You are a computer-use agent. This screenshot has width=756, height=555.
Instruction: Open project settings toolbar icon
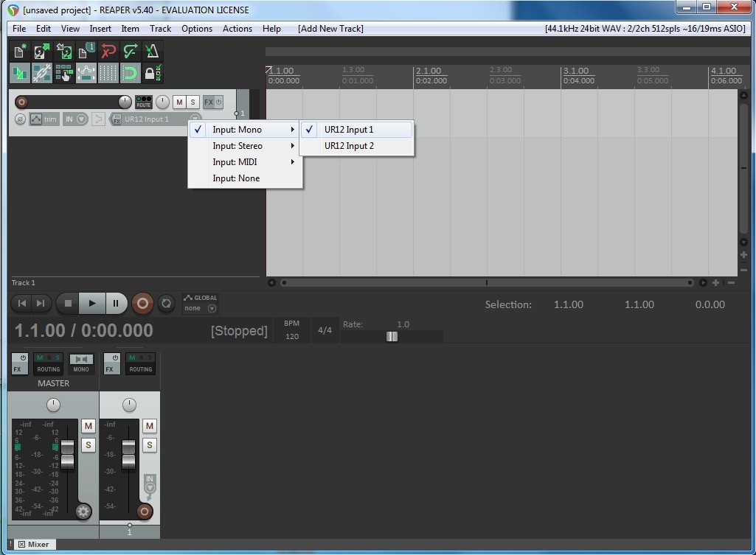coord(86,51)
